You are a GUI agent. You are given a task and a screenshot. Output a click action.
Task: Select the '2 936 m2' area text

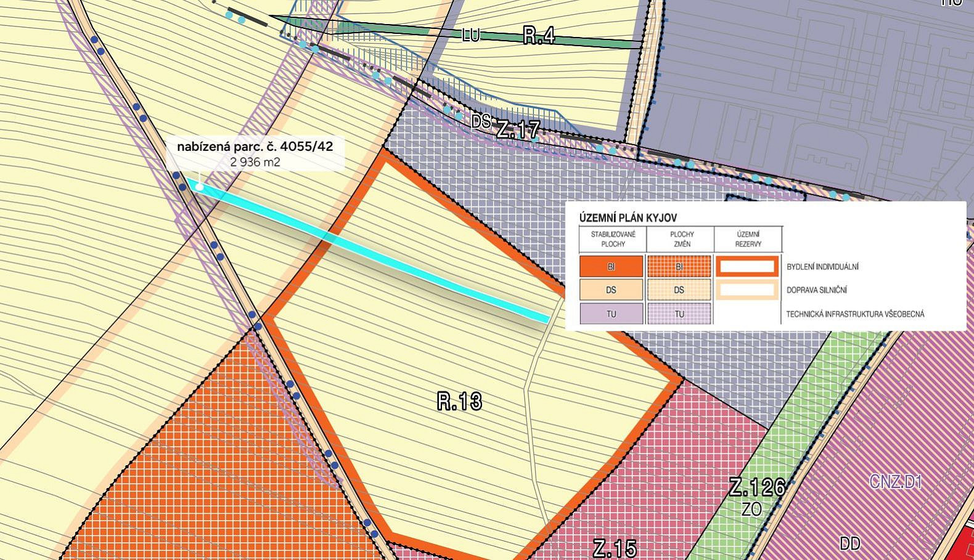(x=255, y=163)
